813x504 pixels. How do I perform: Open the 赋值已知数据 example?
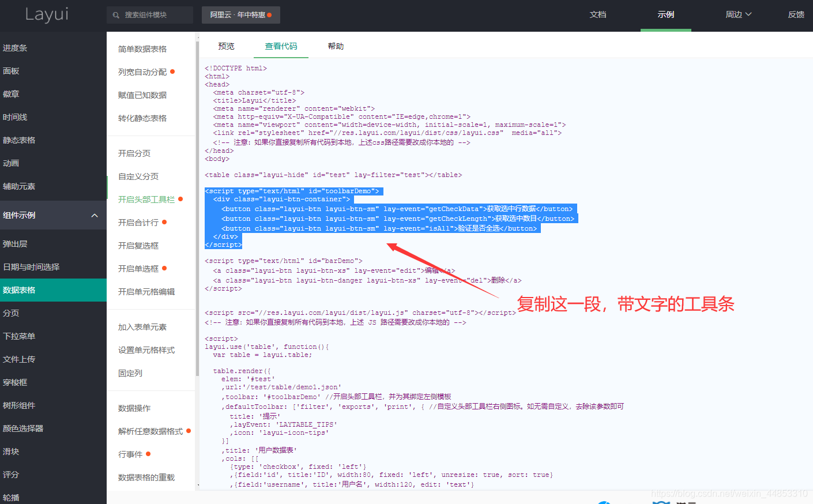tap(142, 95)
